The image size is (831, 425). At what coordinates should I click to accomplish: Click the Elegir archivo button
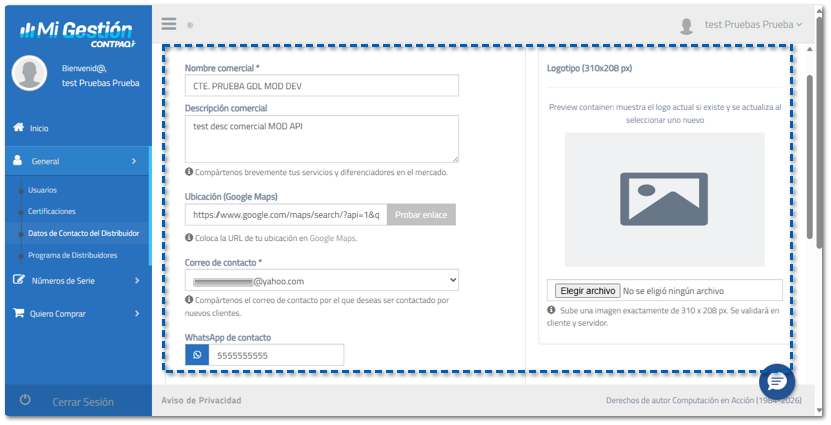click(x=587, y=291)
